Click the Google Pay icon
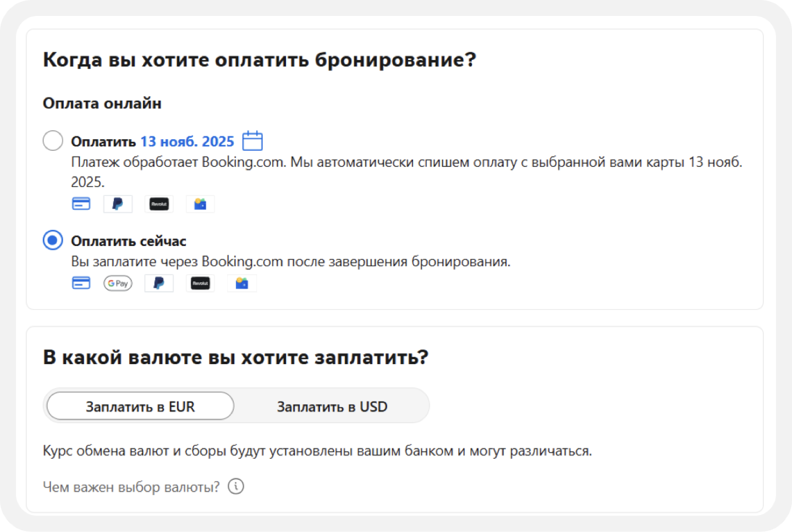 point(118,283)
